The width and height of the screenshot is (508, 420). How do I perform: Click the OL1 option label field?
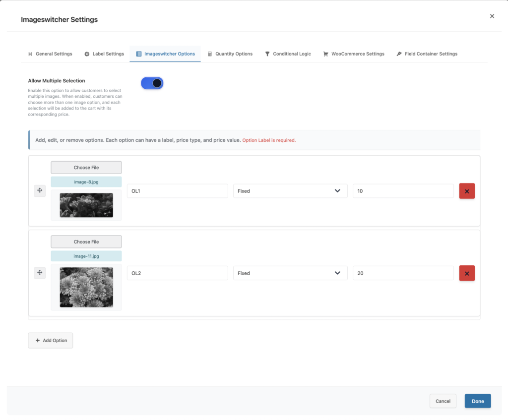point(177,191)
